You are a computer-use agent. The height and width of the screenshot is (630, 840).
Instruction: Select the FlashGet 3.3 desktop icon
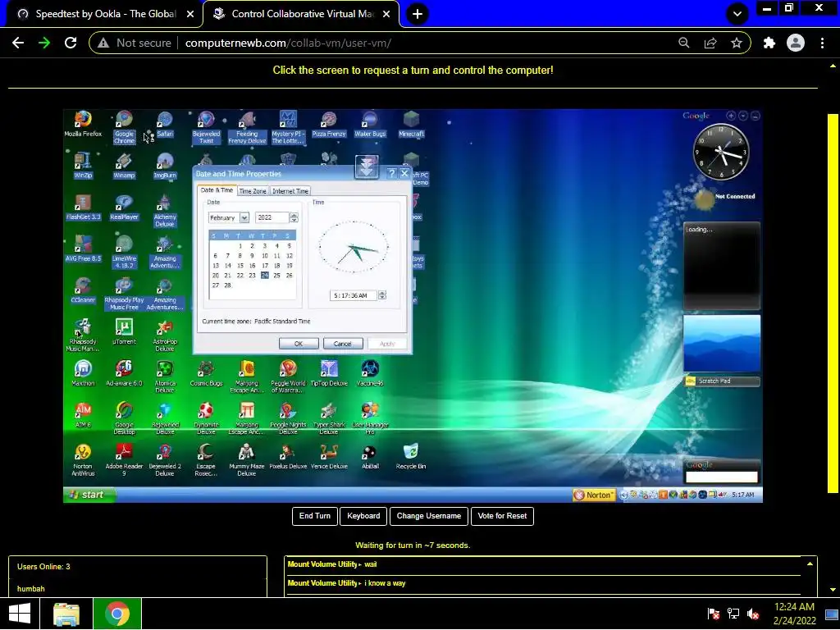(x=83, y=207)
